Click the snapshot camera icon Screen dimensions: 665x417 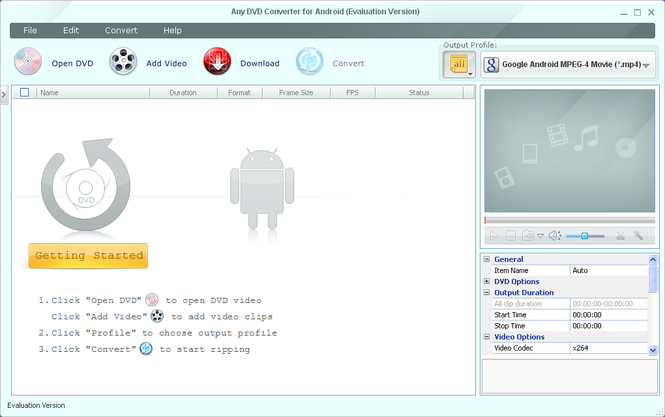coord(528,235)
